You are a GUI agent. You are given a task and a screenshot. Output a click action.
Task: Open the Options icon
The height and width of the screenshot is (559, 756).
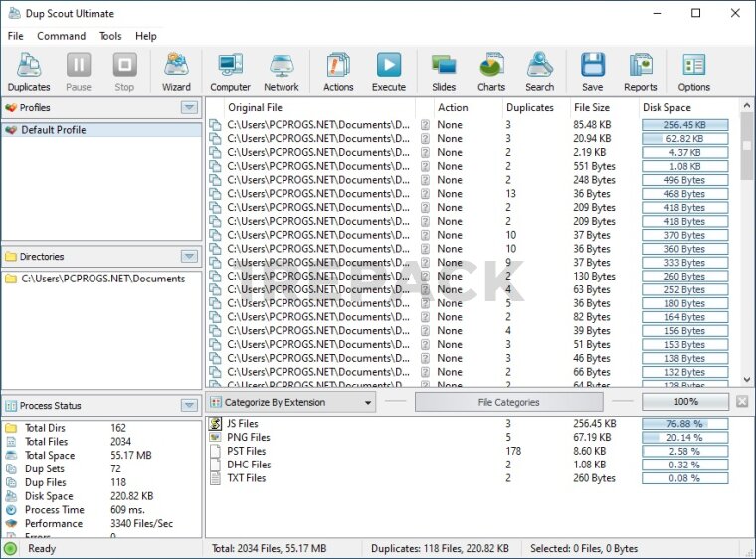click(x=693, y=72)
